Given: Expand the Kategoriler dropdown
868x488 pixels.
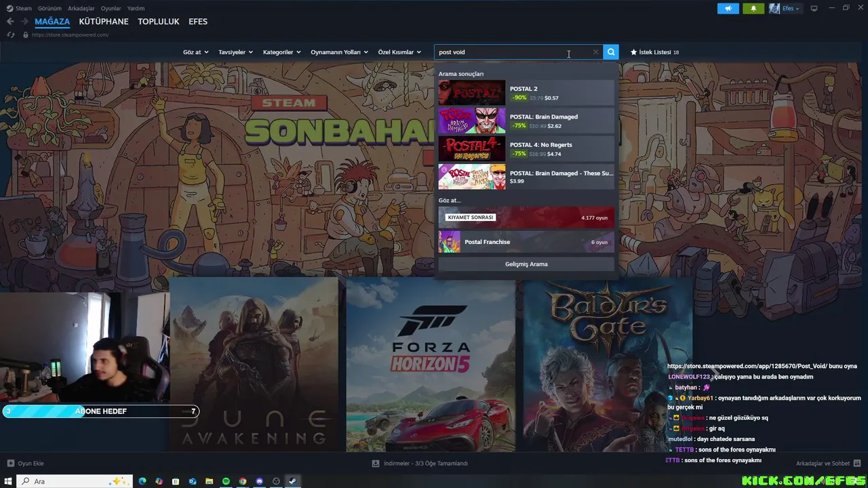Looking at the screenshot, I should 281,52.
